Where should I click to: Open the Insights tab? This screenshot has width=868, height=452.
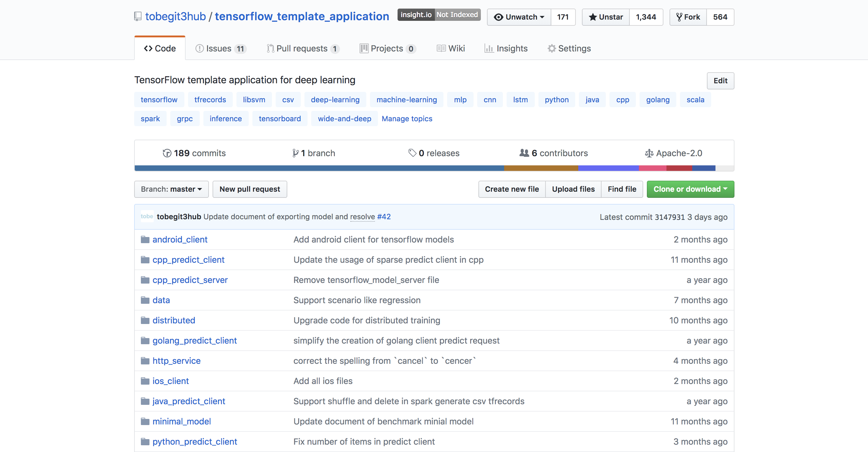[x=506, y=48]
